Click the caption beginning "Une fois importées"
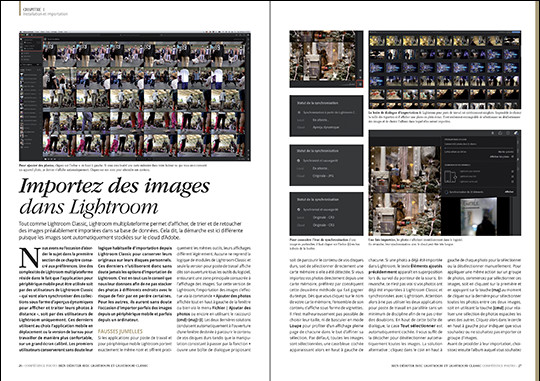 coord(416,241)
